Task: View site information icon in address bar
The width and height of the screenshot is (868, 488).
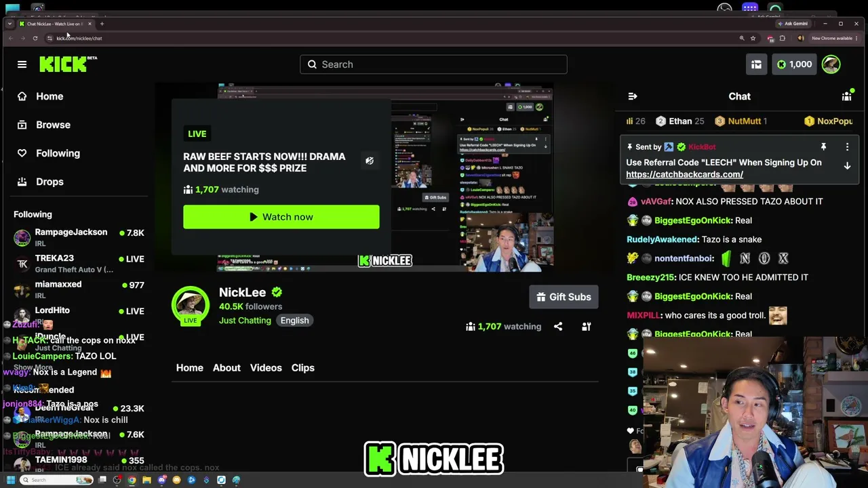Action: (50, 38)
